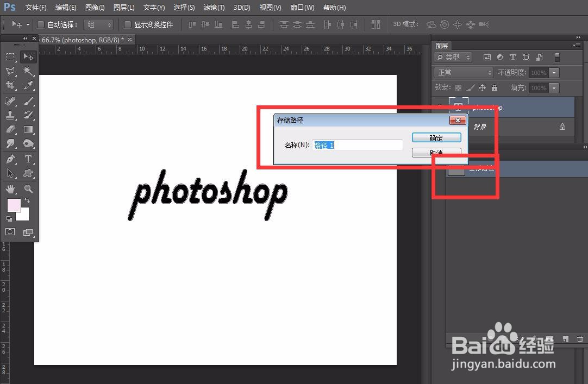The image size is (588, 384).
Task: Open the Image (图像) menu
Action: click(x=95, y=8)
